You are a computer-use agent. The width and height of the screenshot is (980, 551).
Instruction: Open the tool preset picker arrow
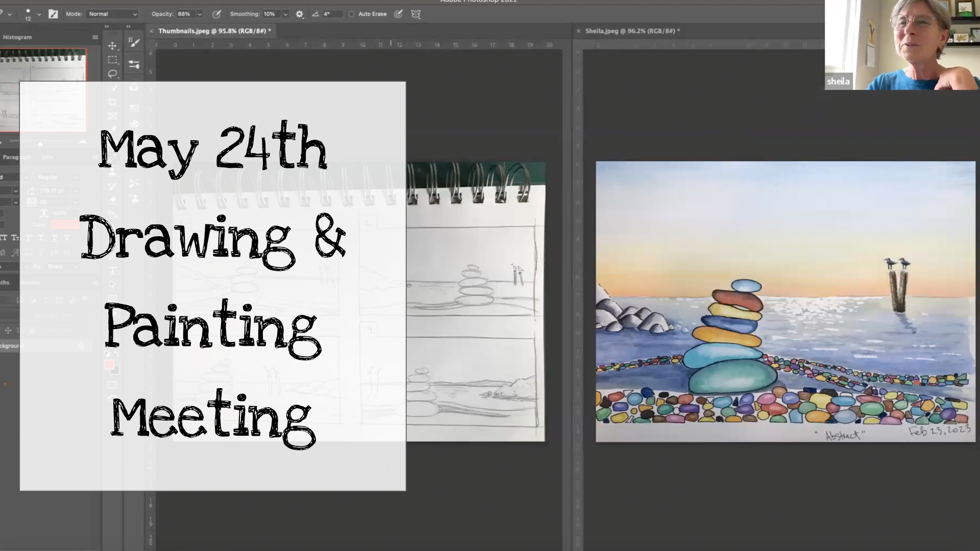pyautogui.click(x=10, y=15)
